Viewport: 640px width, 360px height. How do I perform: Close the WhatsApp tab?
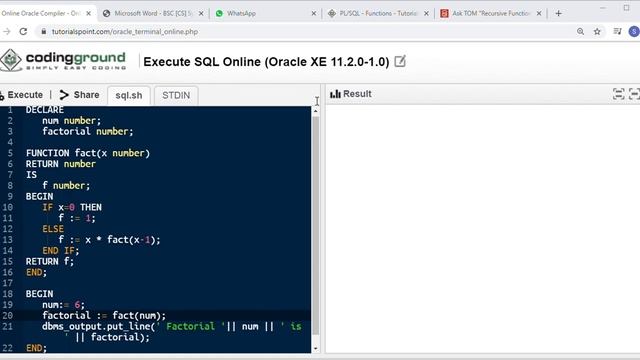[x=313, y=13]
